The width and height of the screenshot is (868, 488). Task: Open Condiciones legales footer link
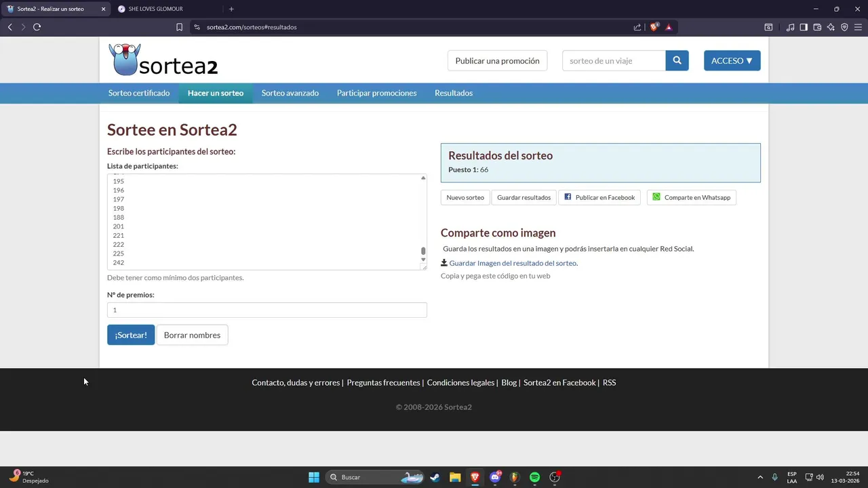click(460, 382)
